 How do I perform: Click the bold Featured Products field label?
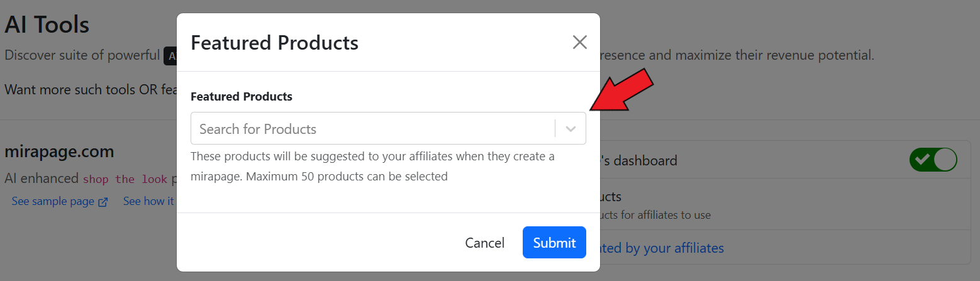[x=242, y=97]
